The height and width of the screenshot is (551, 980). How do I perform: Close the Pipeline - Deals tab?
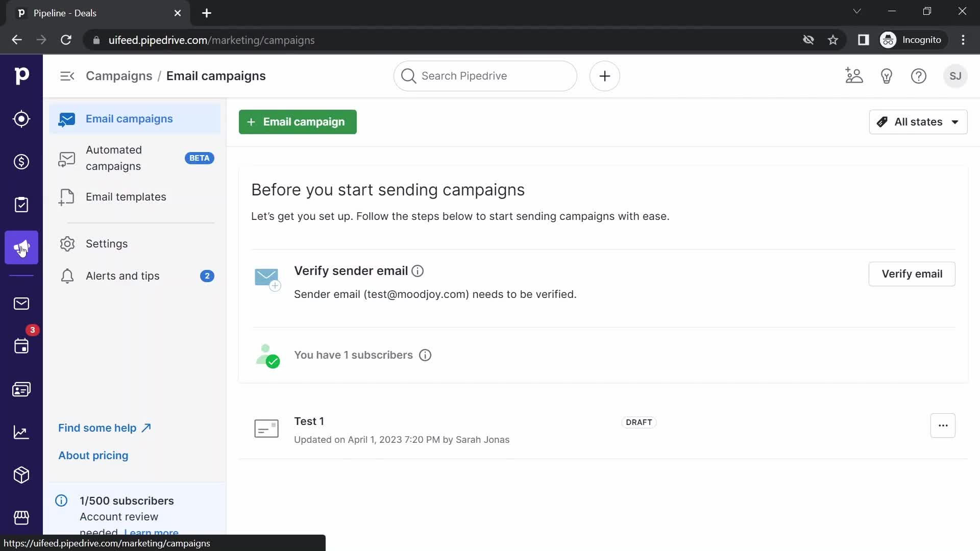tap(178, 13)
